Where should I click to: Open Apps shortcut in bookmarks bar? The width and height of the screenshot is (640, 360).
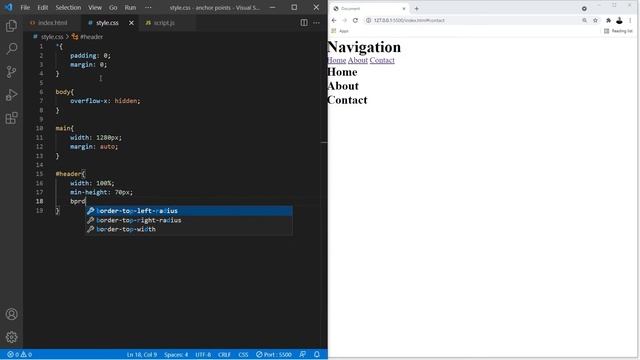click(x=340, y=31)
